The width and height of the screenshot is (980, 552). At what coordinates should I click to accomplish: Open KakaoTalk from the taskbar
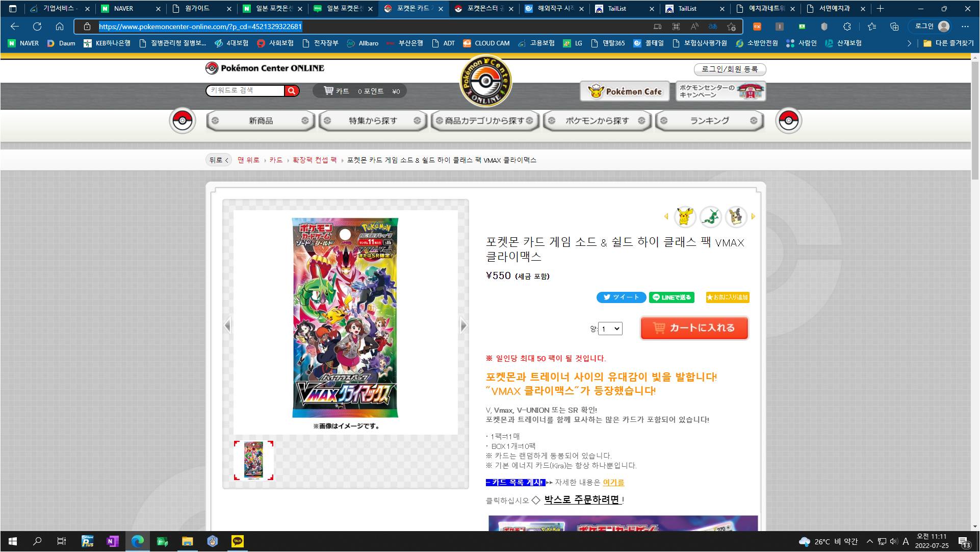click(238, 541)
